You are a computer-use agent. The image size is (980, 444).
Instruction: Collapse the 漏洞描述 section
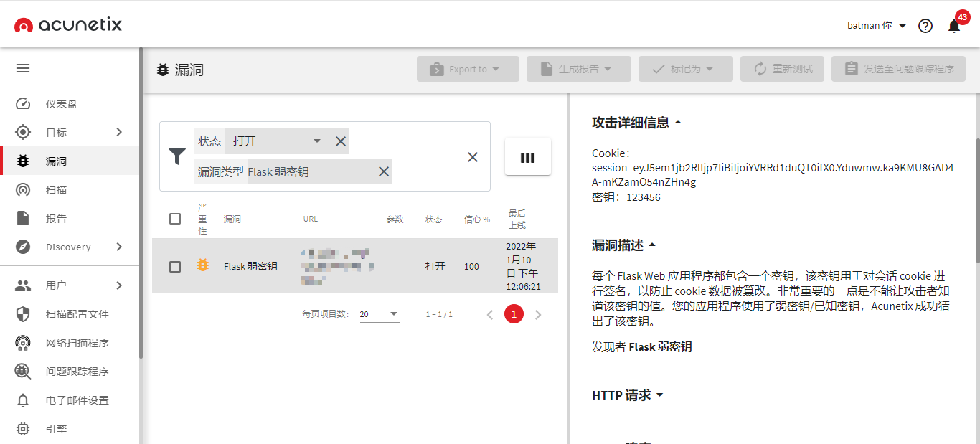pos(623,245)
